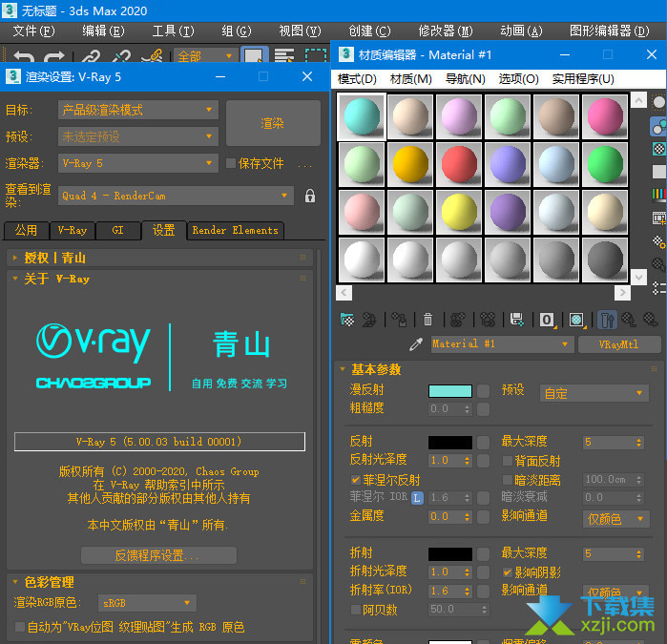
Task: Toggle the L lock button for Fresnel IOR
Action: click(x=417, y=498)
